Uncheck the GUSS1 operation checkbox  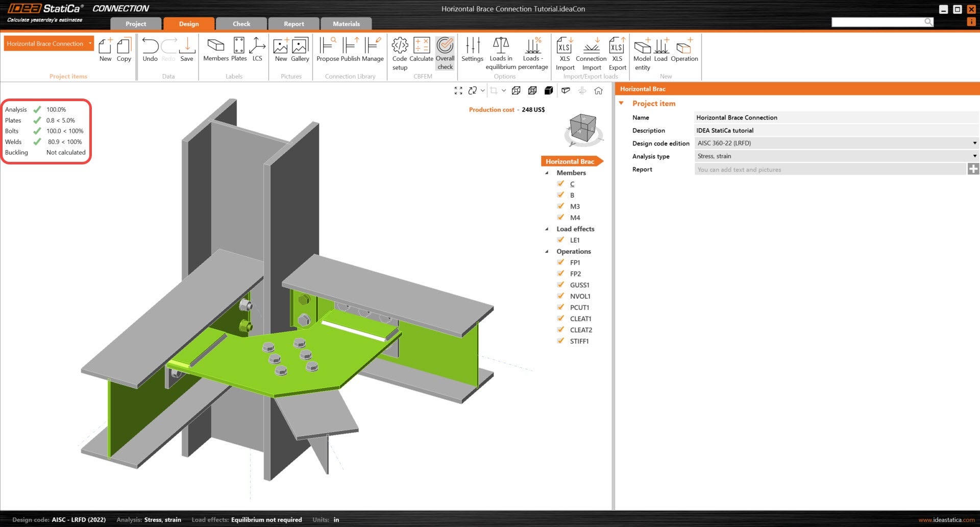click(561, 285)
